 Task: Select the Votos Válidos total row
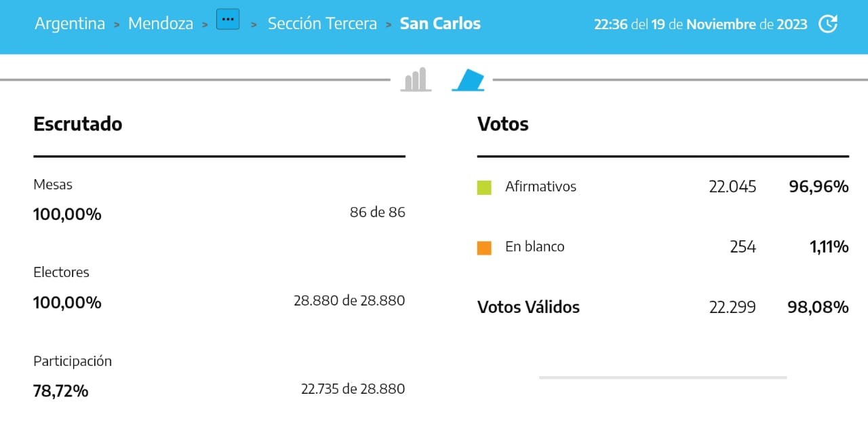663,308
